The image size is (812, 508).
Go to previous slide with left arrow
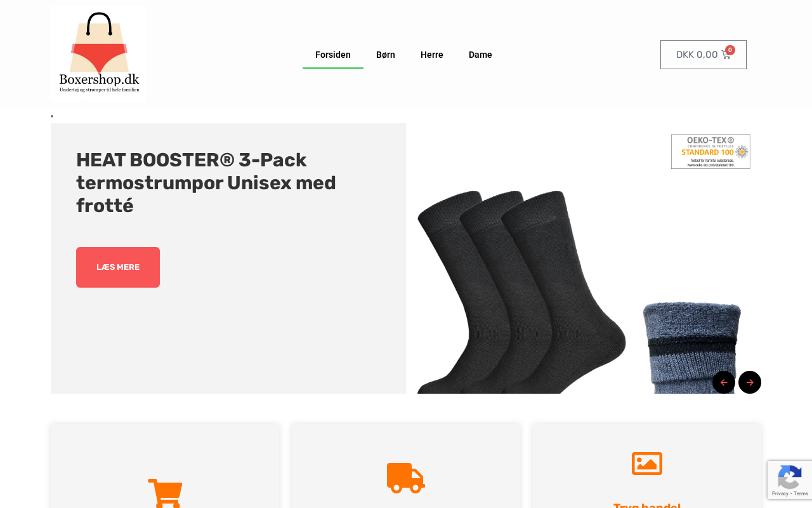click(x=724, y=382)
